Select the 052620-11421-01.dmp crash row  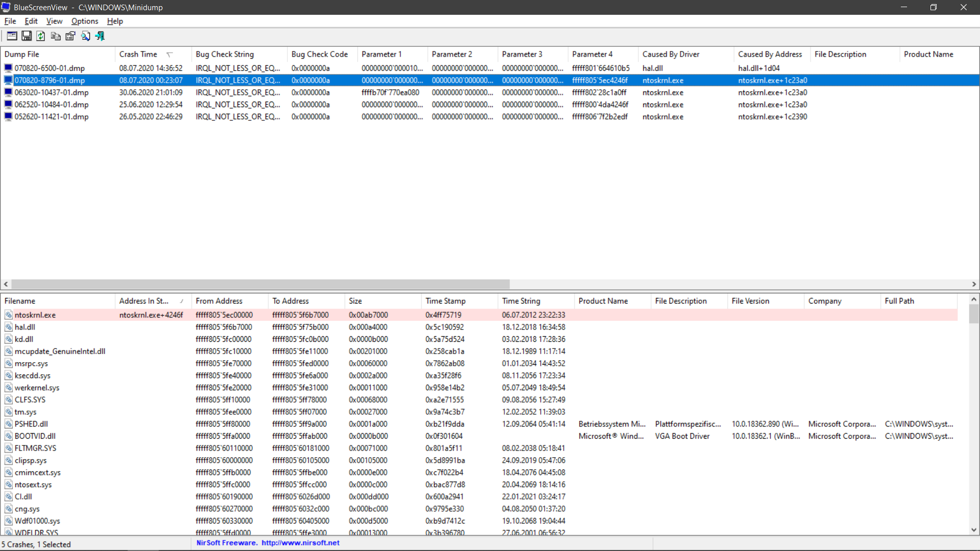pos(52,117)
